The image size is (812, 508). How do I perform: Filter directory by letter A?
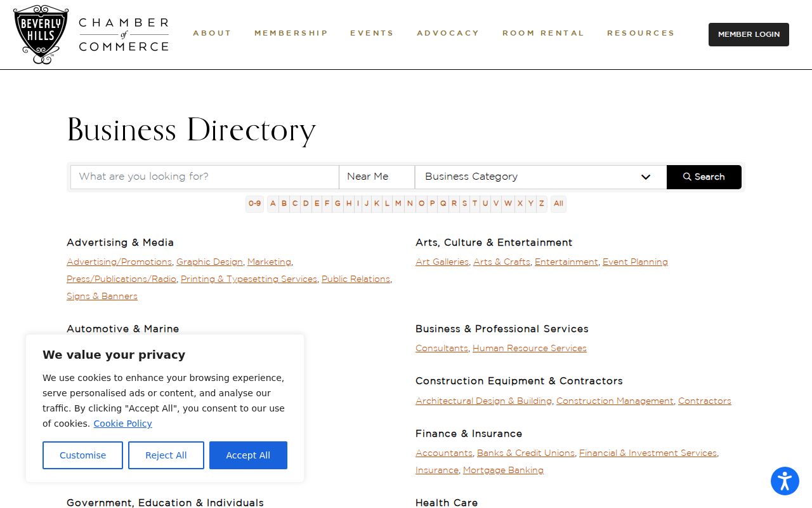click(273, 204)
